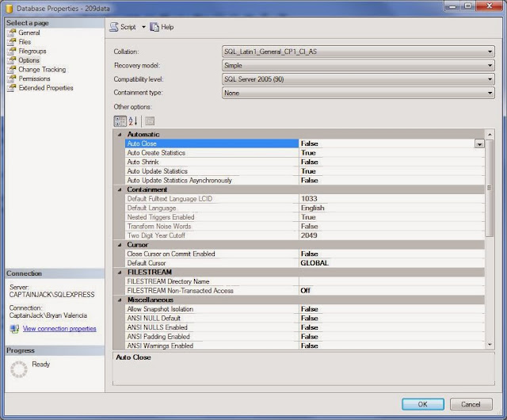This screenshot has width=507, height=420.
Task: Sort properties with the Alphabetical A-Z icon
Action: coord(133,121)
